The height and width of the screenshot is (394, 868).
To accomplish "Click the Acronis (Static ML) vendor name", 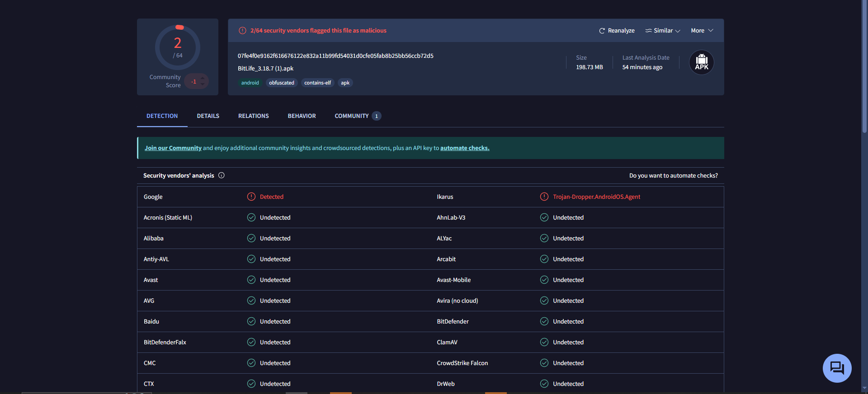I will [x=168, y=218].
